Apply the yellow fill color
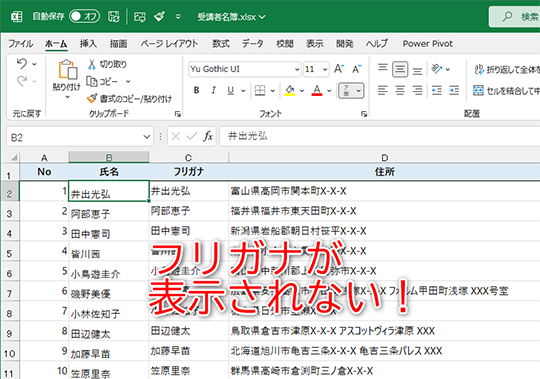Screen dimensions: 540x379 [x=290, y=90]
